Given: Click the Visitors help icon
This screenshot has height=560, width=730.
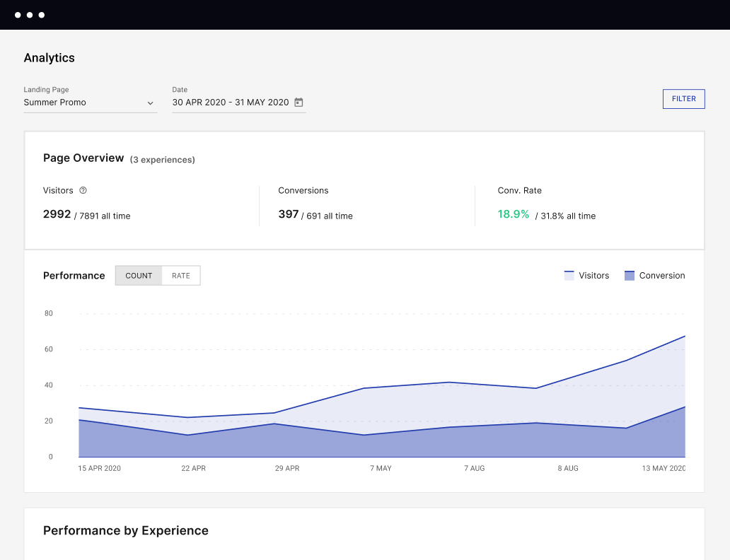Looking at the screenshot, I should coord(83,189).
